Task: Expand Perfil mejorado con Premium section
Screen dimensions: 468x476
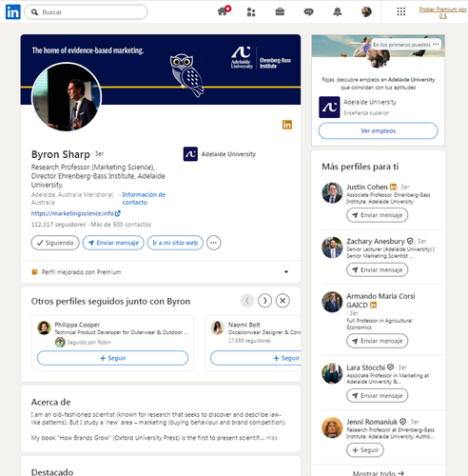Action: [x=161, y=272]
